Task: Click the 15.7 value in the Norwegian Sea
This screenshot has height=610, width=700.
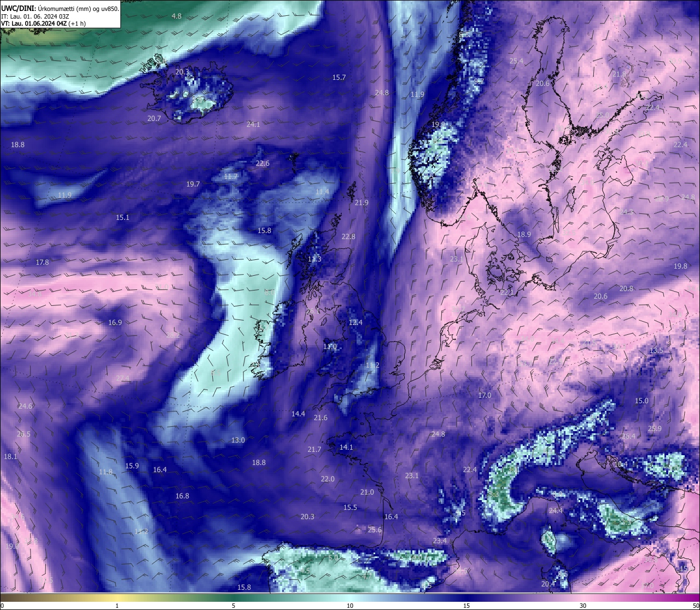Action: pyautogui.click(x=339, y=78)
